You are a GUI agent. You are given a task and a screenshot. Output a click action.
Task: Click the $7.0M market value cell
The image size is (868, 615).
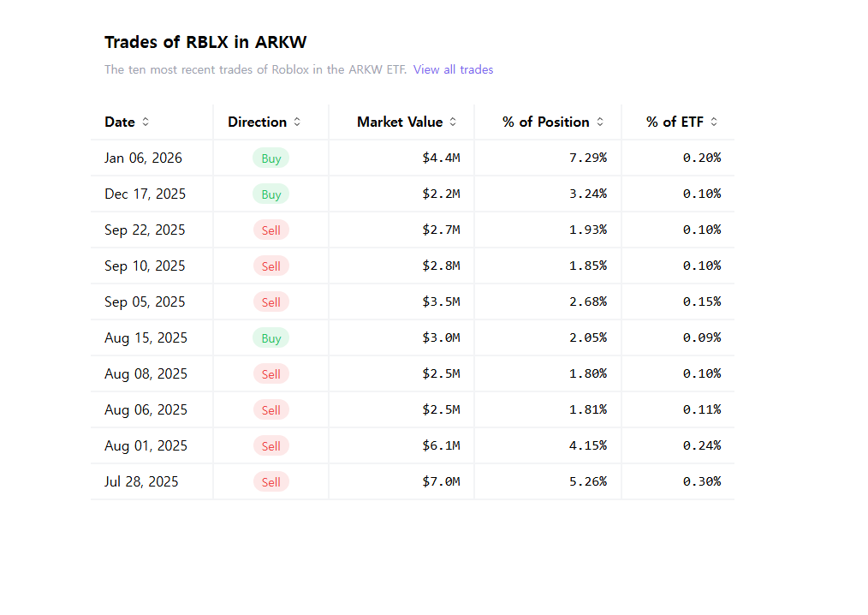[441, 481]
